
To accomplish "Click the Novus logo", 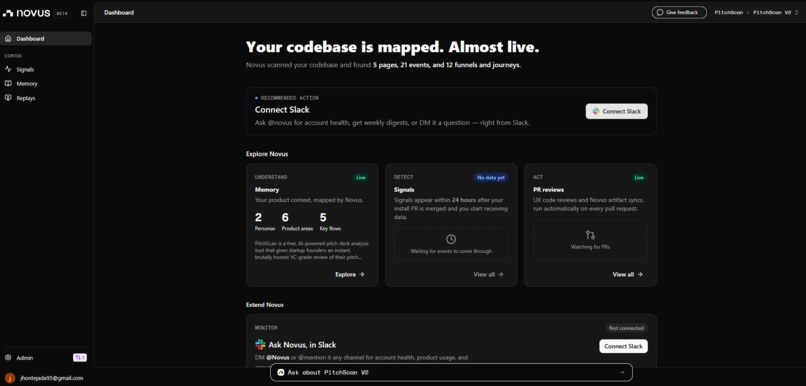I will click(x=27, y=13).
